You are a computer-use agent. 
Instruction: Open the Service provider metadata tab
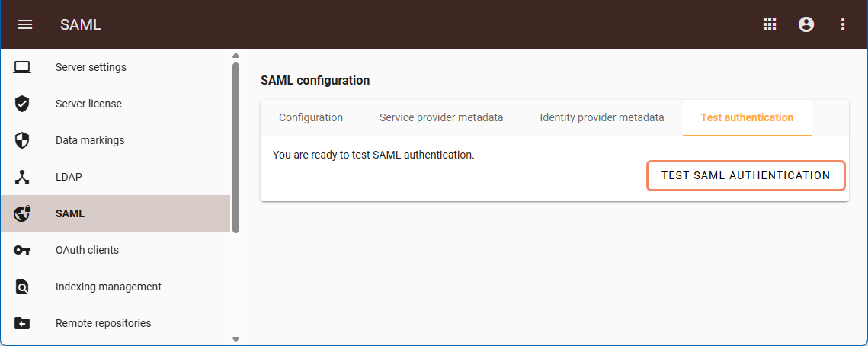click(441, 117)
